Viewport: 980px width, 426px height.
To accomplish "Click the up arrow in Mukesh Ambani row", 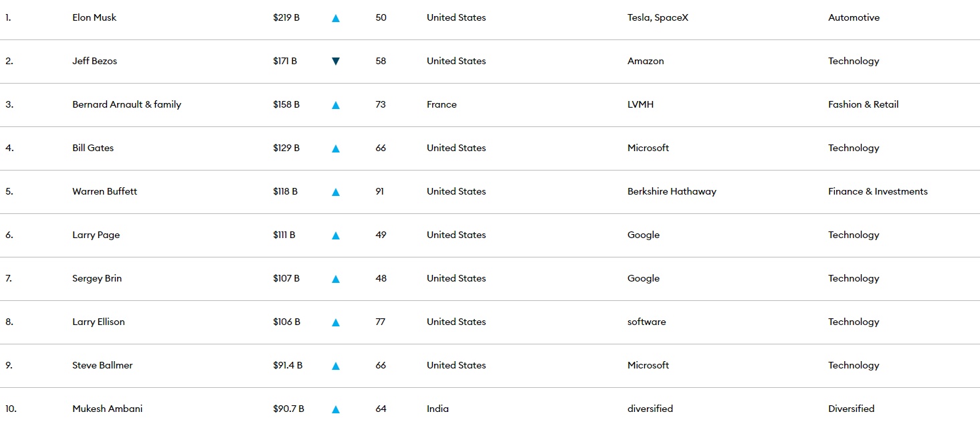I will [336, 409].
